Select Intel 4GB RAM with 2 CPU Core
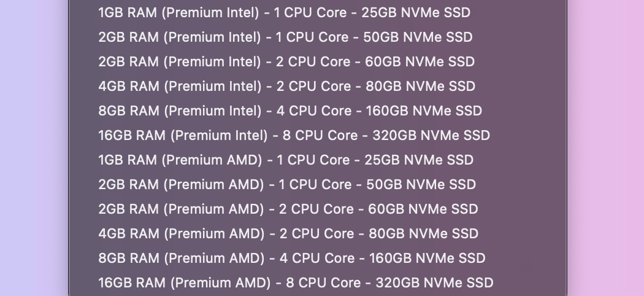The width and height of the screenshot is (644, 296). 286,86
